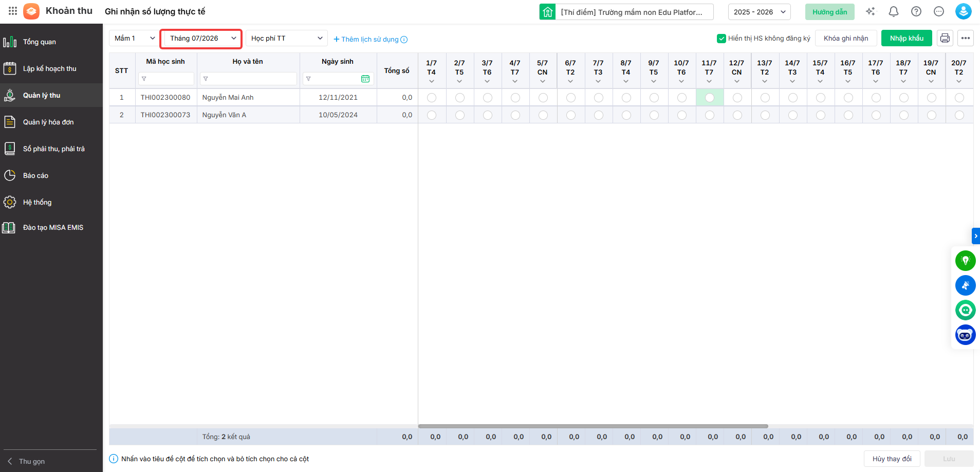Viewport: 980px width, 472px height.
Task: Tick 13/7 circle for Nguyễn Văn A
Action: point(765,115)
